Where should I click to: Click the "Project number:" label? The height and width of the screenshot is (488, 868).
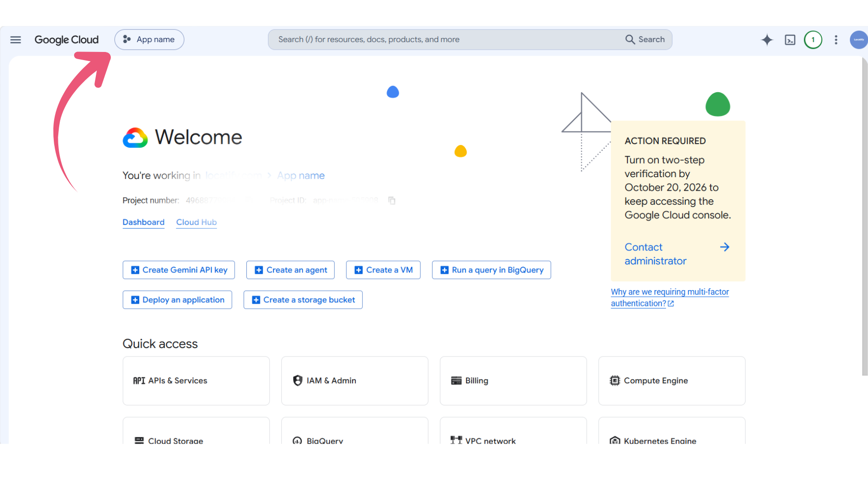pyautogui.click(x=151, y=200)
